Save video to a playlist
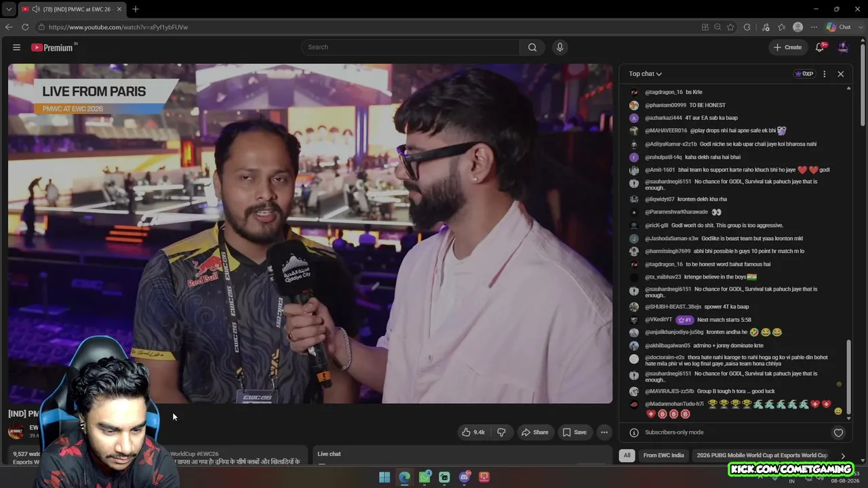The image size is (868, 488). pos(574,432)
